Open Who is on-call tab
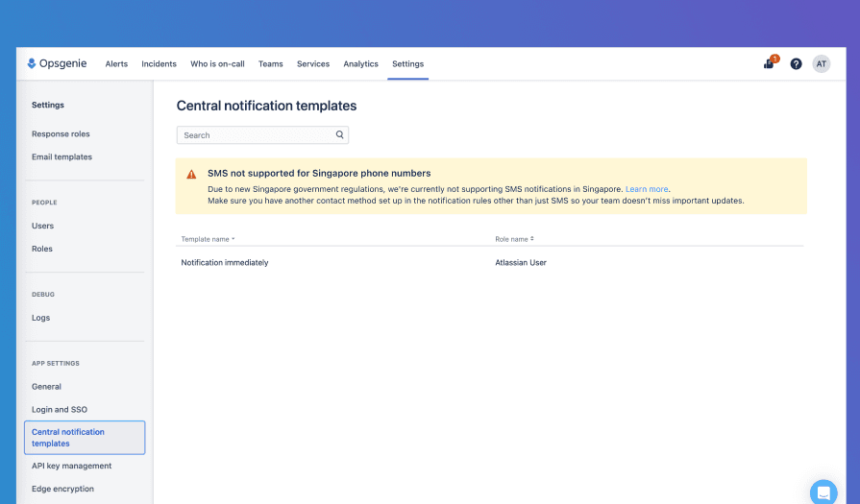The width and height of the screenshot is (860, 504). pyautogui.click(x=217, y=64)
